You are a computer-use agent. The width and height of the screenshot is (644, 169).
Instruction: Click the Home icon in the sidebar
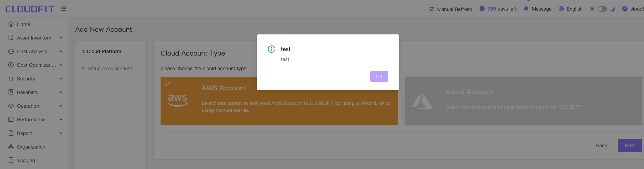click(x=11, y=24)
